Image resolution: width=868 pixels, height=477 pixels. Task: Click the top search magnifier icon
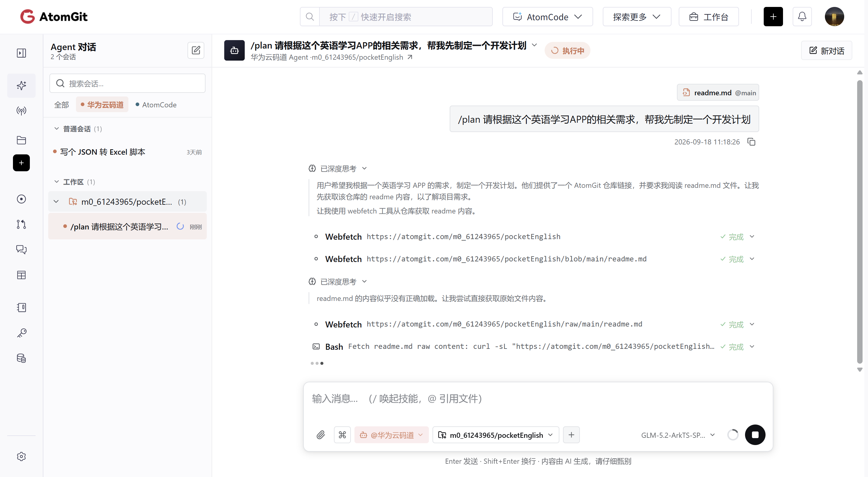pos(310,17)
